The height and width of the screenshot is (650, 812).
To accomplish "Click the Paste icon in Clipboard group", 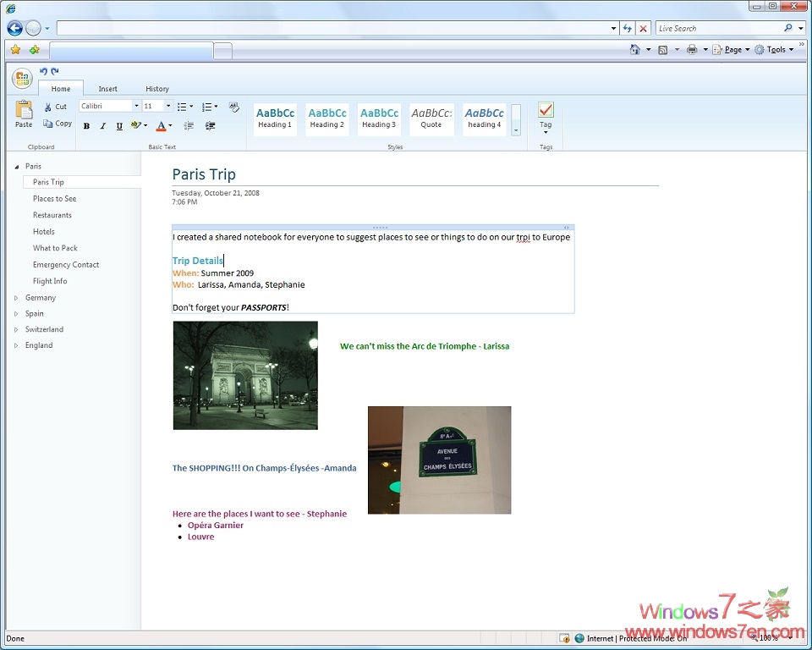I will [24, 110].
